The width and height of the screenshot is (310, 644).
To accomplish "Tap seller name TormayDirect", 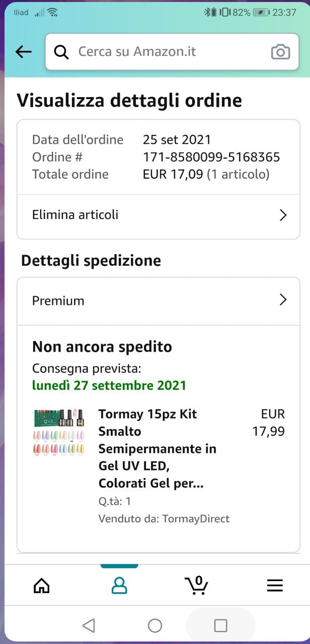I will pos(196,519).
